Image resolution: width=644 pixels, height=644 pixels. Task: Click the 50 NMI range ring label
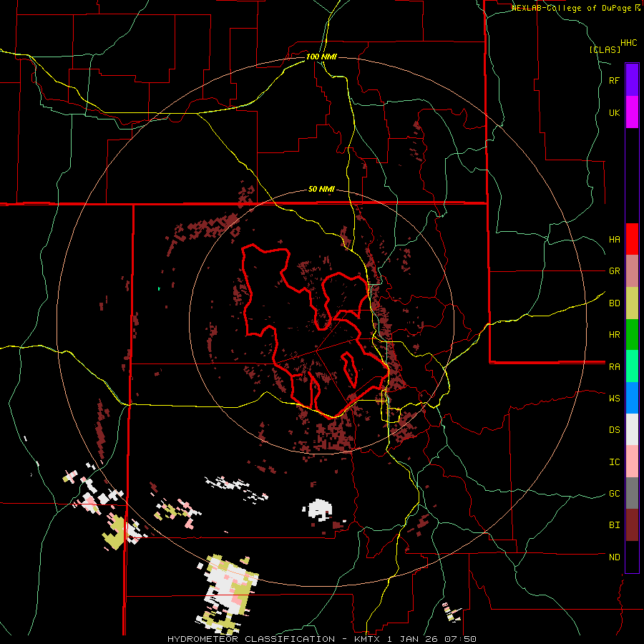pos(321,190)
